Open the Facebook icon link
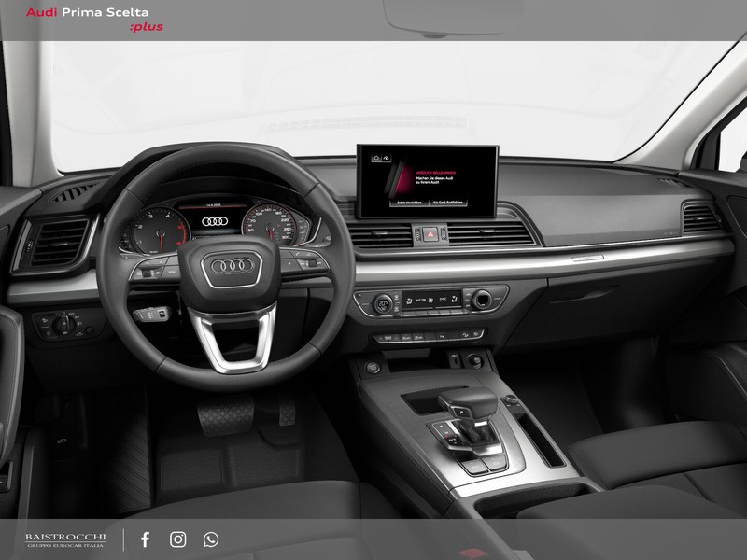Image resolution: width=747 pixels, height=560 pixels. tap(146, 539)
